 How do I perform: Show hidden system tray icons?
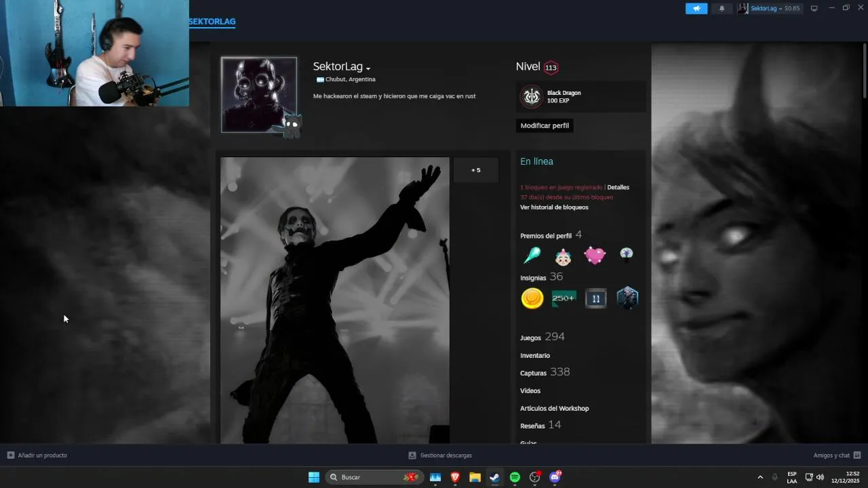[x=760, y=477]
